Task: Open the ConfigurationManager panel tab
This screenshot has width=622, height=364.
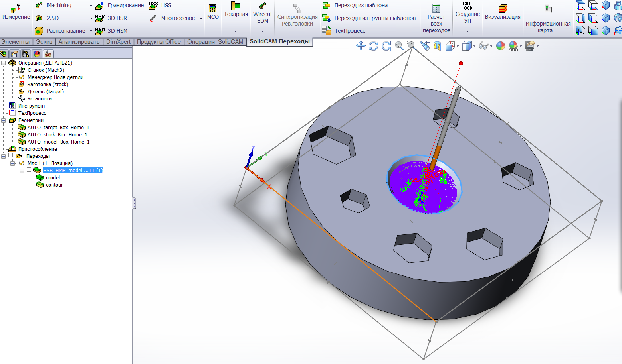Action: (26, 54)
